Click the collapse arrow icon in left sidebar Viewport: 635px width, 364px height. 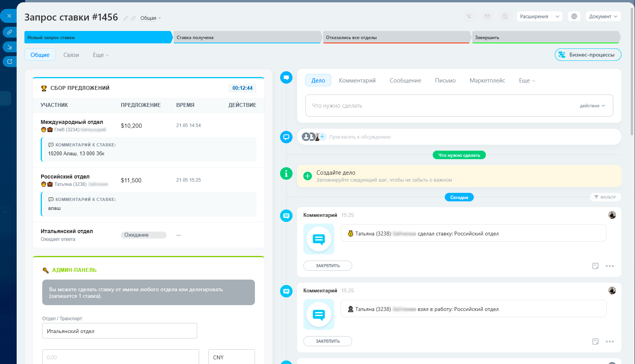click(x=10, y=47)
